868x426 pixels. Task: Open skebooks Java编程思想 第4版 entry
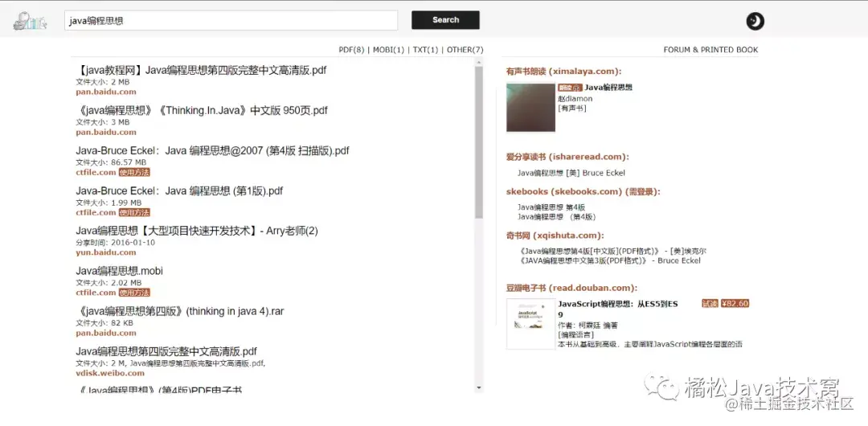(x=551, y=207)
